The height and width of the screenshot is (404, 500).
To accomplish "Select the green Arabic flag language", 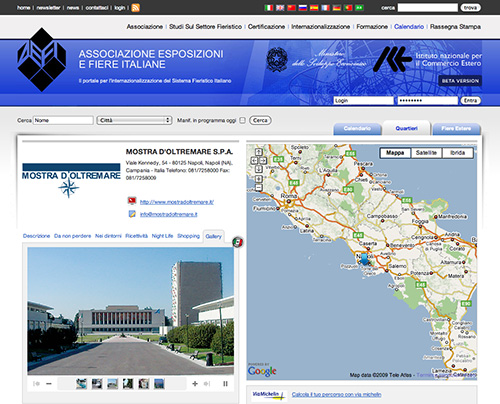I will click(359, 8).
